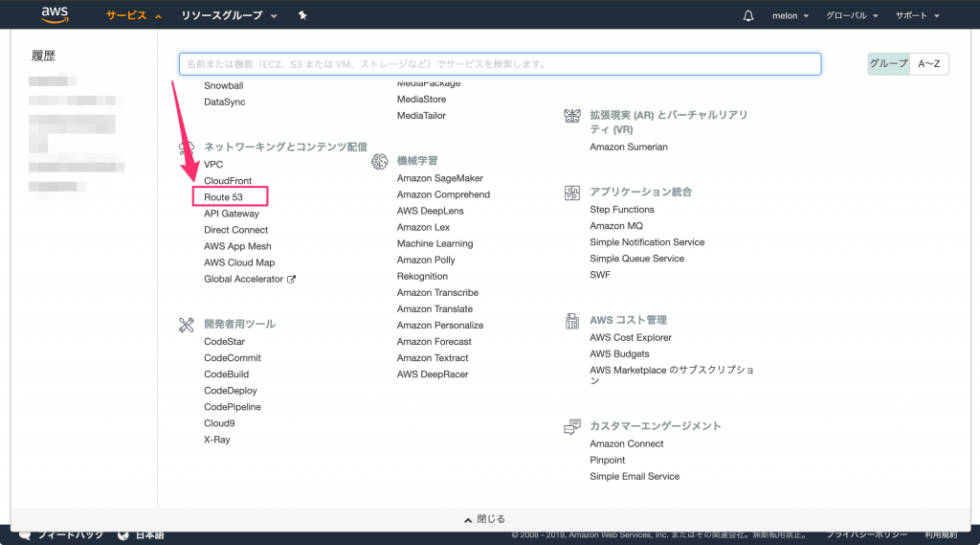This screenshot has height=545, width=980.
Task: Open CloudFront service
Action: (x=228, y=181)
